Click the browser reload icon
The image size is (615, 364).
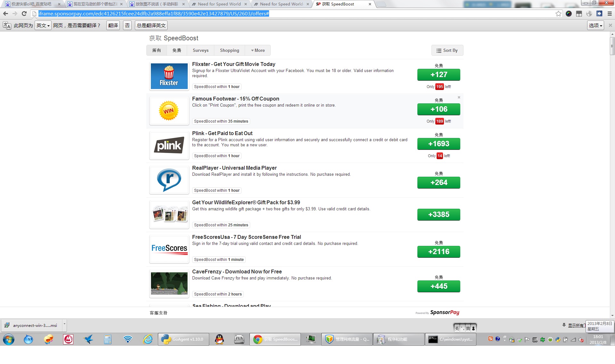24,13
